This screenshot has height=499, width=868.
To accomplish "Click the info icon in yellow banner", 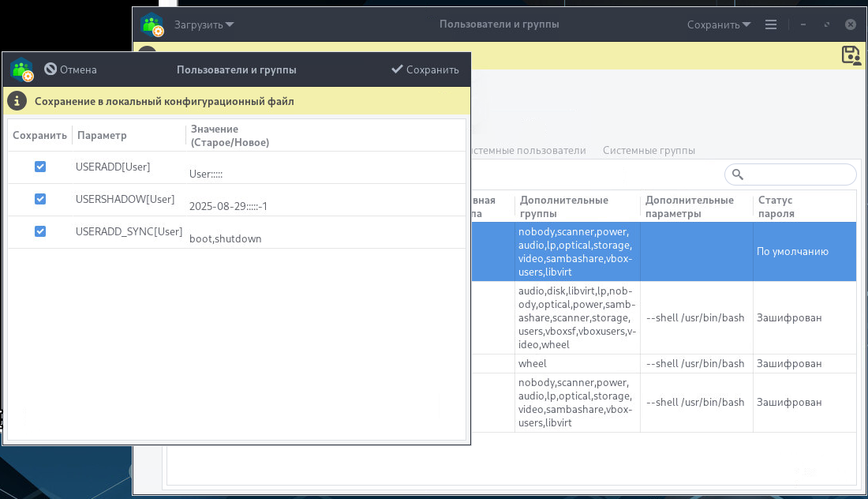I will pos(17,101).
